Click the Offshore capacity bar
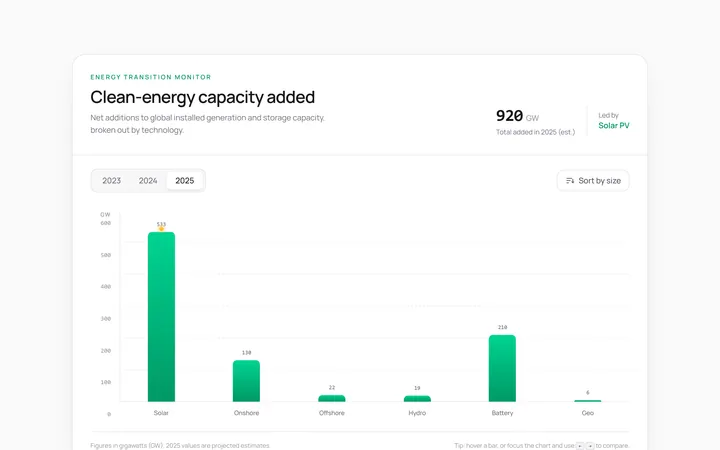The height and width of the screenshot is (450, 720). coord(332,399)
